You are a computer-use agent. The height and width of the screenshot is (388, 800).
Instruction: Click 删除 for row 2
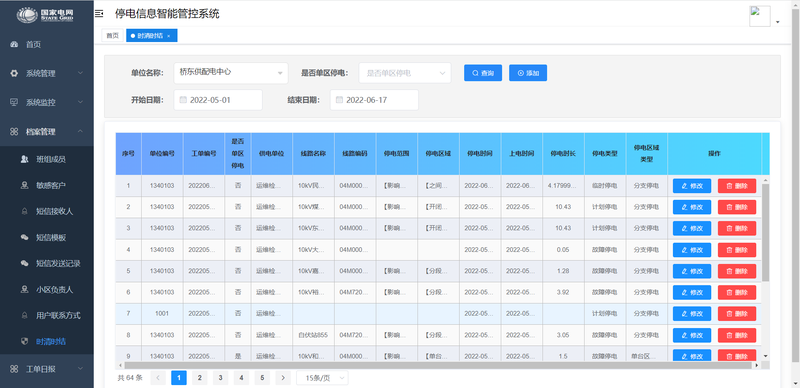click(737, 207)
